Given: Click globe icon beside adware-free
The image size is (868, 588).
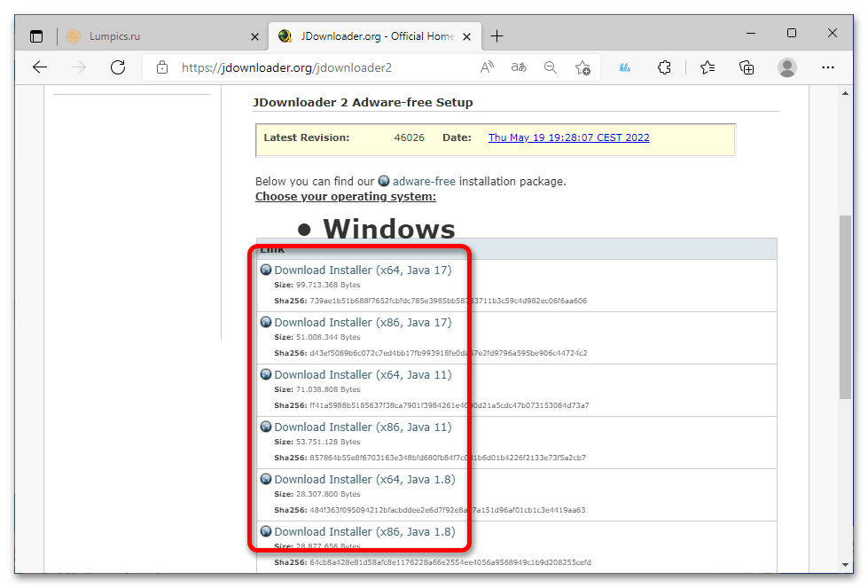Looking at the screenshot, I should click(x=384, y=181).
